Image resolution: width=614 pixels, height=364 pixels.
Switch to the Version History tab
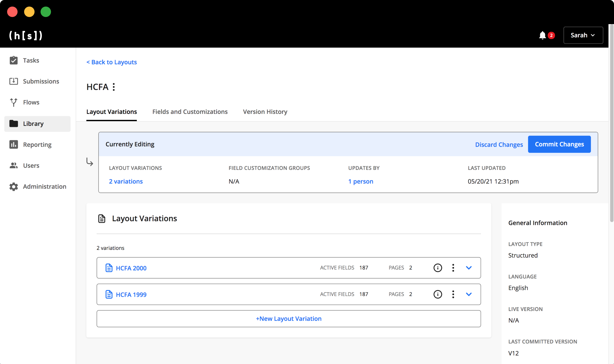click(x=265, y=112)
